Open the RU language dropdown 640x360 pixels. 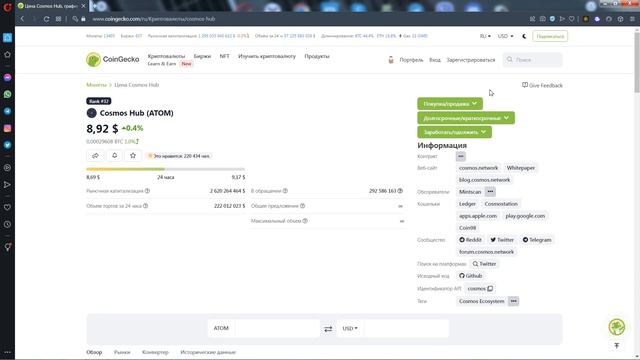tap(485, 36)
